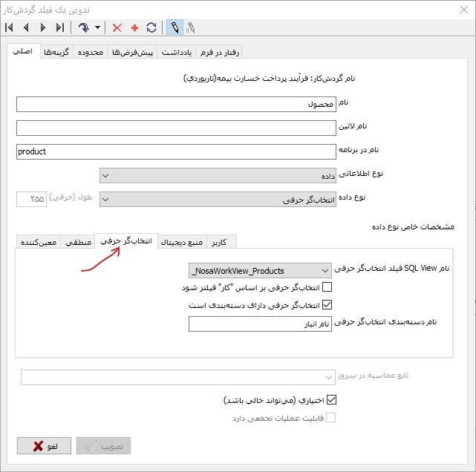Expand the نوع داده dropdown
Screen dimensions: 476x472
[217, 200]
